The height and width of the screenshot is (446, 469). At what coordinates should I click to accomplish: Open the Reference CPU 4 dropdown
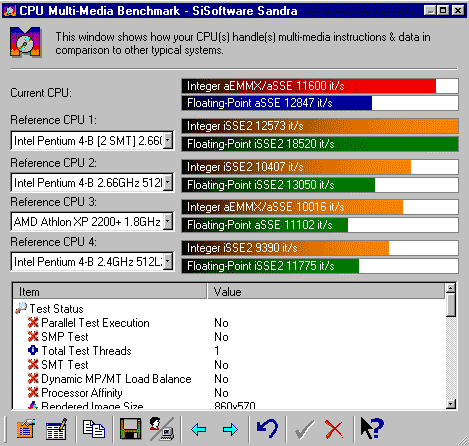[168, 261]
